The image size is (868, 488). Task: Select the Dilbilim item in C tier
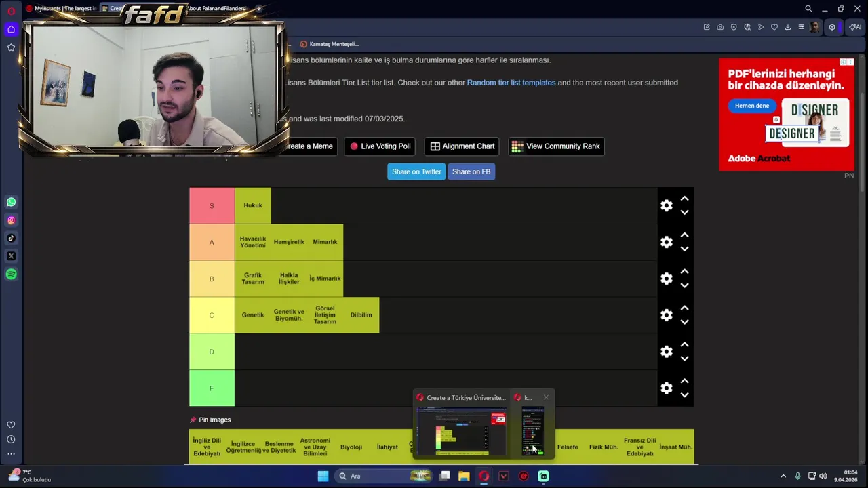click(361, 315)
